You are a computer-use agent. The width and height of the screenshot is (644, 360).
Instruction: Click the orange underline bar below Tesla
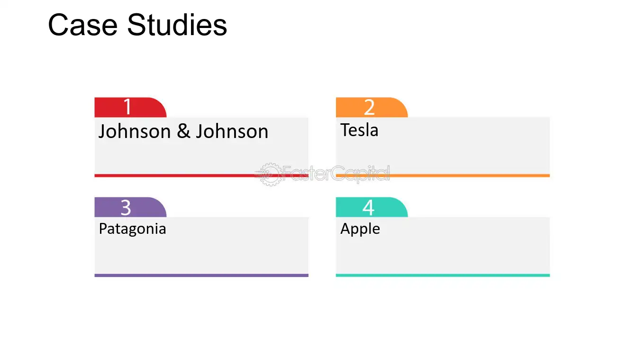click(x=443, y=175)
